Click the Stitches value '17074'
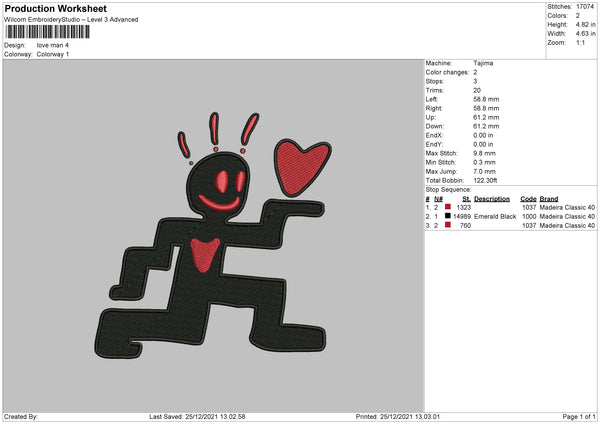The image size is (600, 424). pyautogui.click(x=585, y=7)
